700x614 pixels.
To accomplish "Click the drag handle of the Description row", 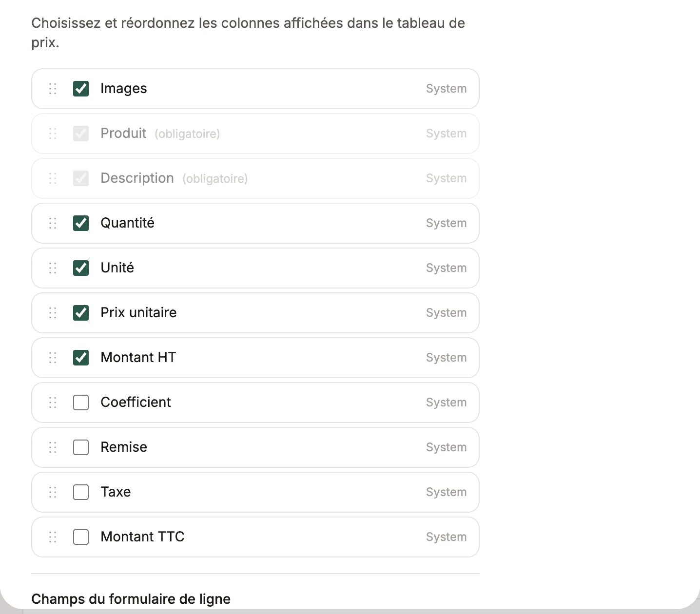I will [x=53, y=178].
